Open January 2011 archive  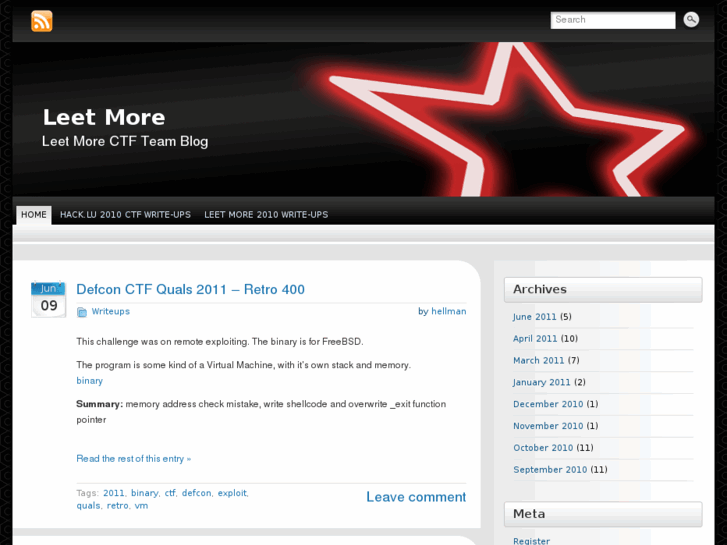(541, 382)
